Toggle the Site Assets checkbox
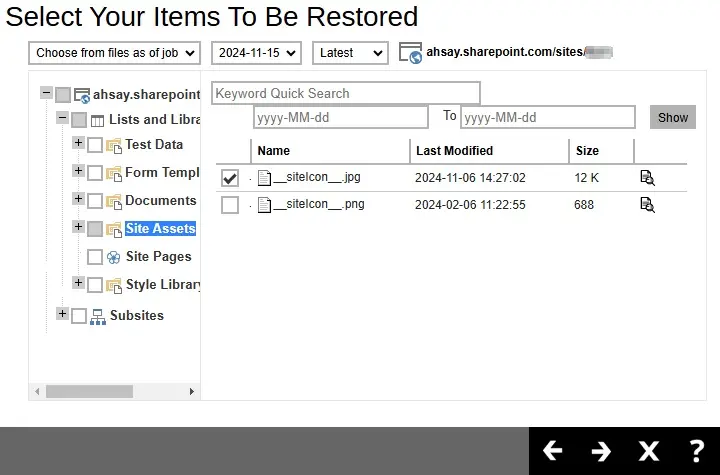Image resolution: width=720 pixels, height=475 pixels. coord(95,229)
